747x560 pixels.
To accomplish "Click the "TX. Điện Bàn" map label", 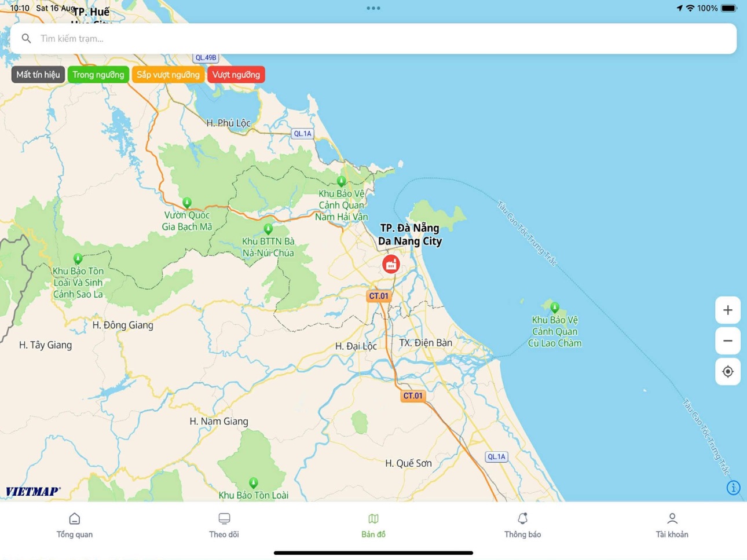I will coord(426,343).
